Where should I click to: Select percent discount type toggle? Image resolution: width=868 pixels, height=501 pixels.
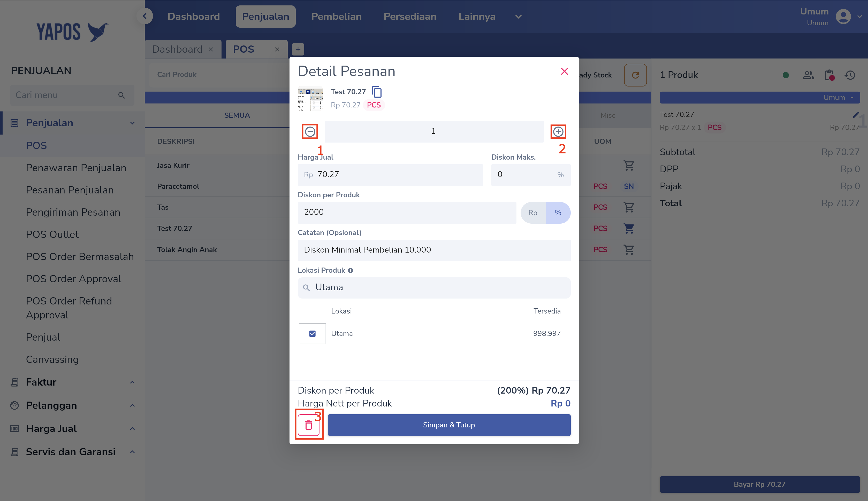click(x=558, y=213)
